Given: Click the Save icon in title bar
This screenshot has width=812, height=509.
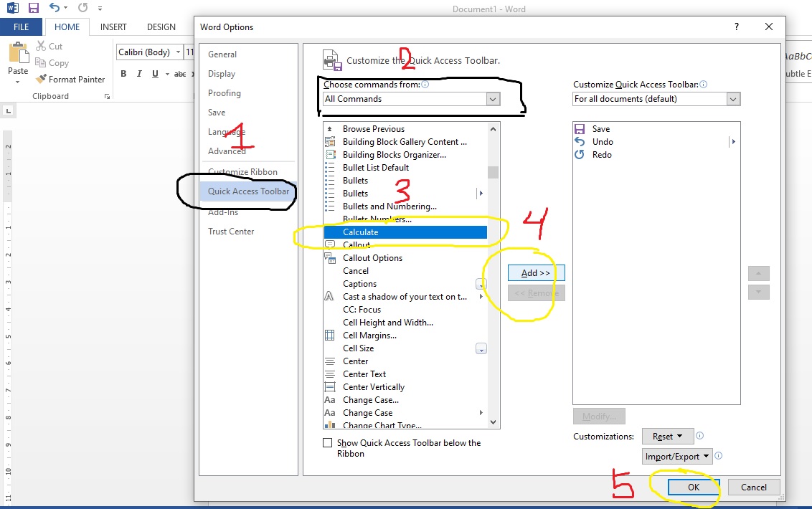Looking at the screenshot, I should pyautogui.click(x=34, y=8).
